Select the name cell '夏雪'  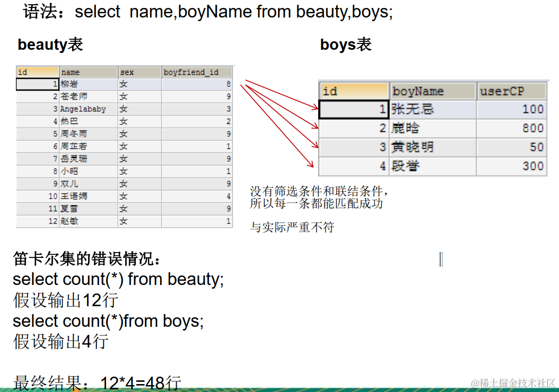89,209
